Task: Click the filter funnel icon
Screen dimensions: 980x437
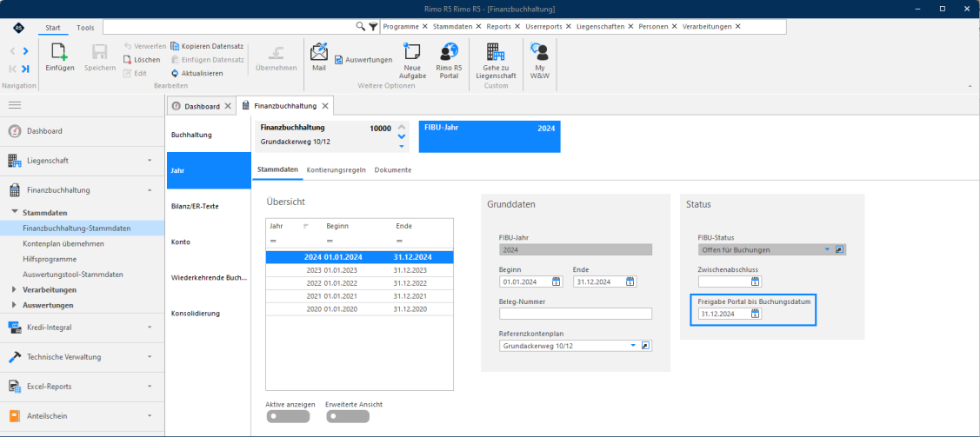Action: click(373, 27)
